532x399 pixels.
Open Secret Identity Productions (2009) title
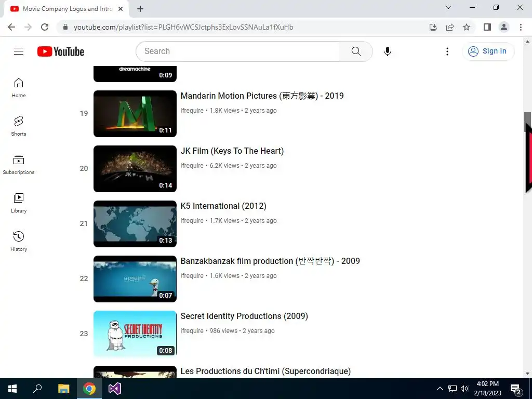244,316
